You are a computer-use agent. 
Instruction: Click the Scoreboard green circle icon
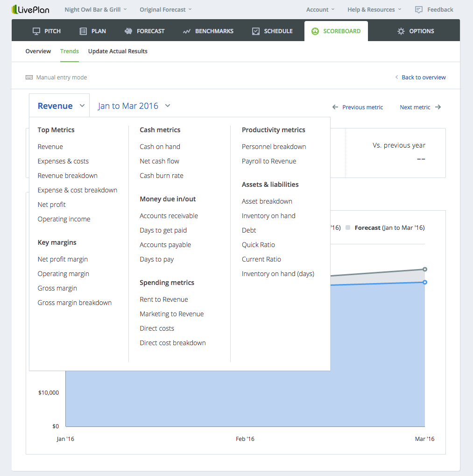pos(315,31)
